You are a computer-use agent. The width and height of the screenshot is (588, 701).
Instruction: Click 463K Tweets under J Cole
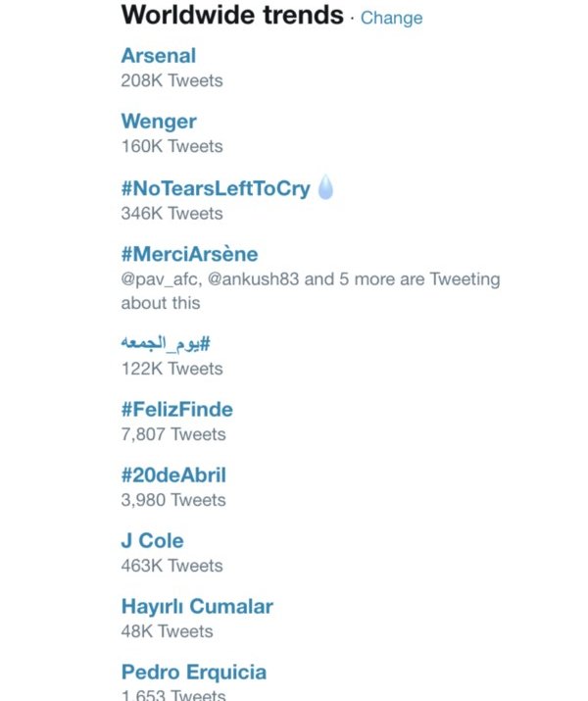coord(171,566)
